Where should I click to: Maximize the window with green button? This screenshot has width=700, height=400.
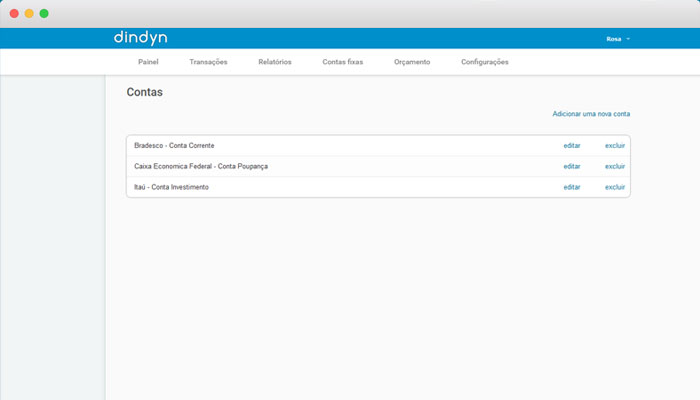click(44, 13)
